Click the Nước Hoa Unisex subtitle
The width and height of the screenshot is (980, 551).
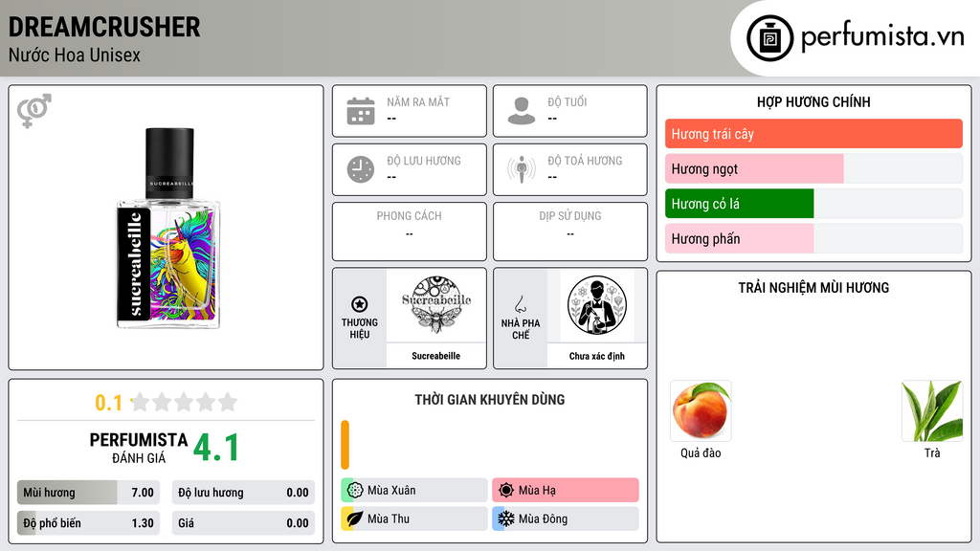75,55
